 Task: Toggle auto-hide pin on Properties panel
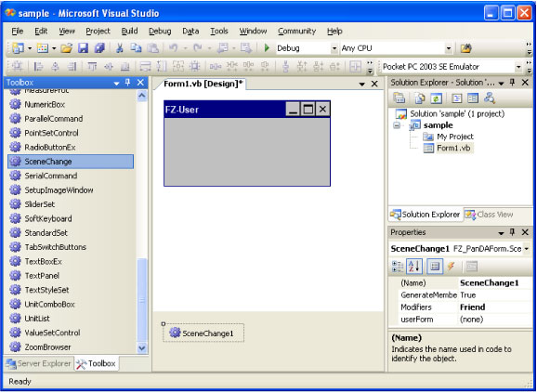512,232
